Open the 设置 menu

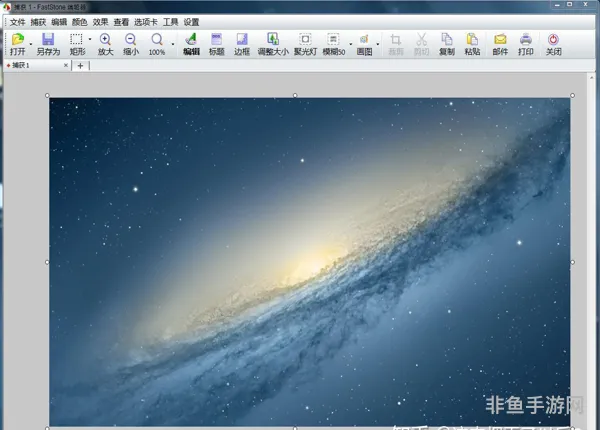tap(191, 22)
